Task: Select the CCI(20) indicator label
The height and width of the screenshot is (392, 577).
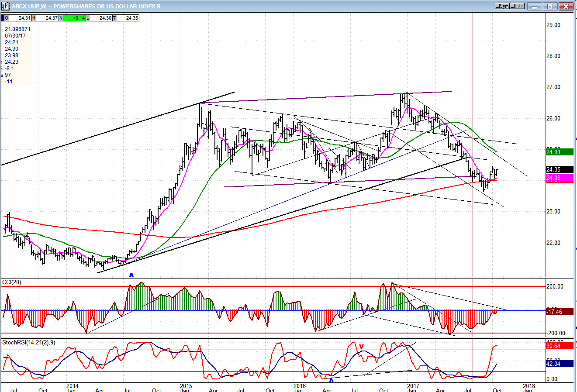Action: (12, 282)
